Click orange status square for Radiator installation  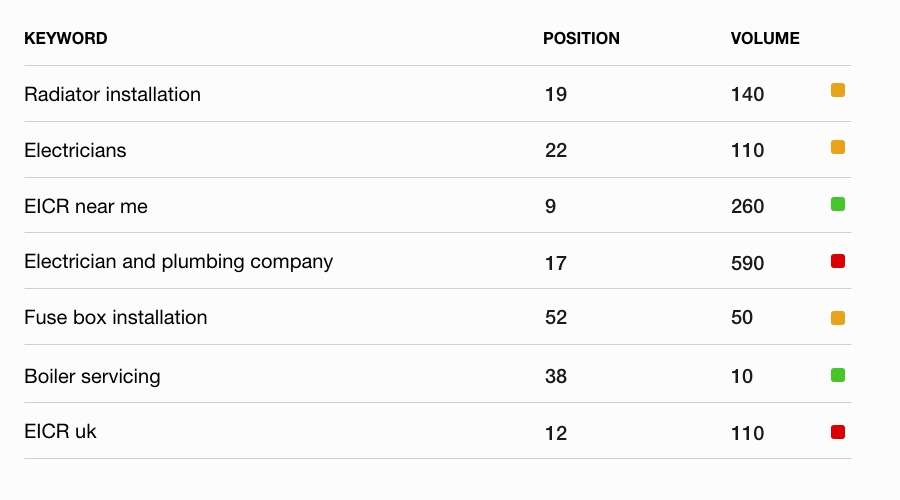pyautogui.click(x=837, y=90)
